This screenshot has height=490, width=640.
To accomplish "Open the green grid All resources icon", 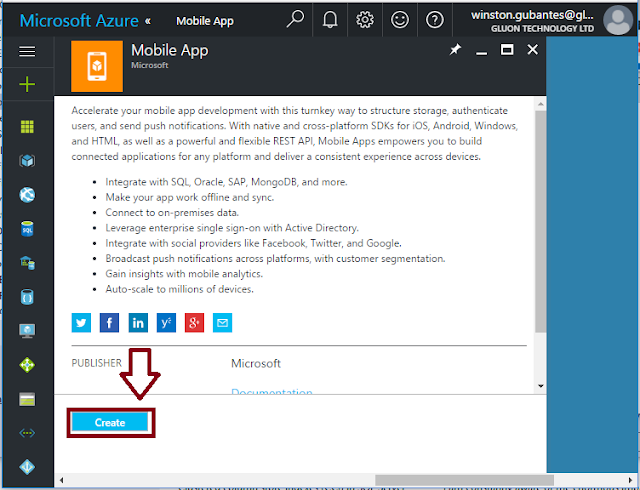I will click(27, 127).
